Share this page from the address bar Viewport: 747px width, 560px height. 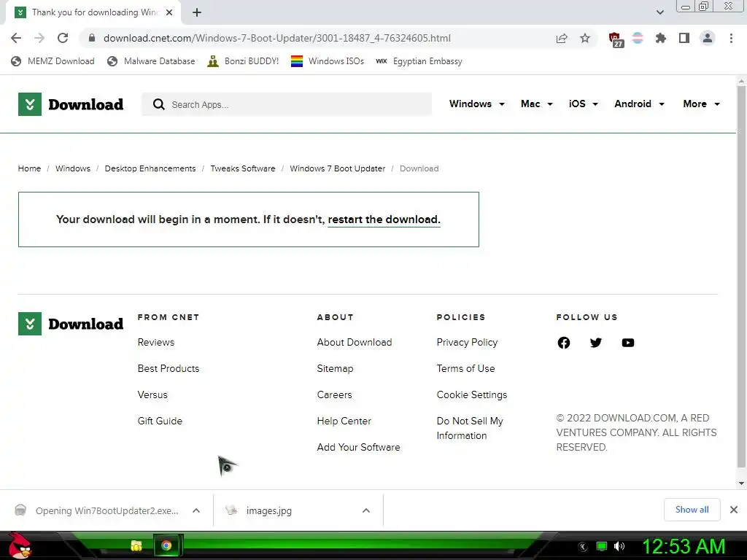point(562,38)
